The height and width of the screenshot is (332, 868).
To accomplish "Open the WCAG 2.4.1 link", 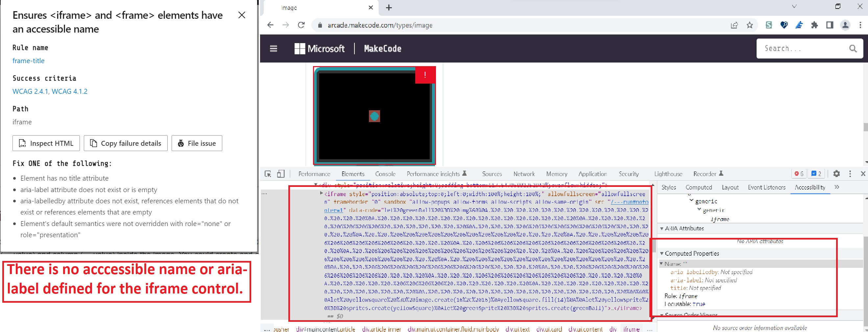I will coord(30,91).
